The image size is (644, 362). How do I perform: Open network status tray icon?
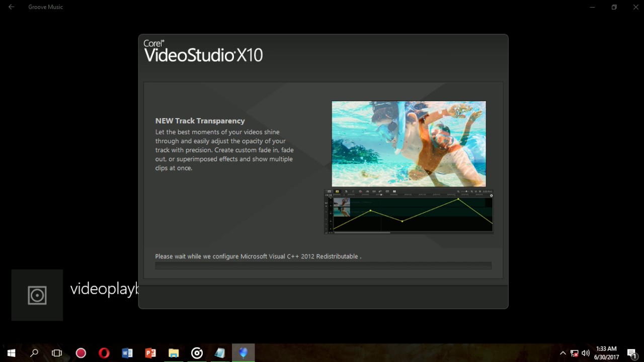tap(574, 353)
